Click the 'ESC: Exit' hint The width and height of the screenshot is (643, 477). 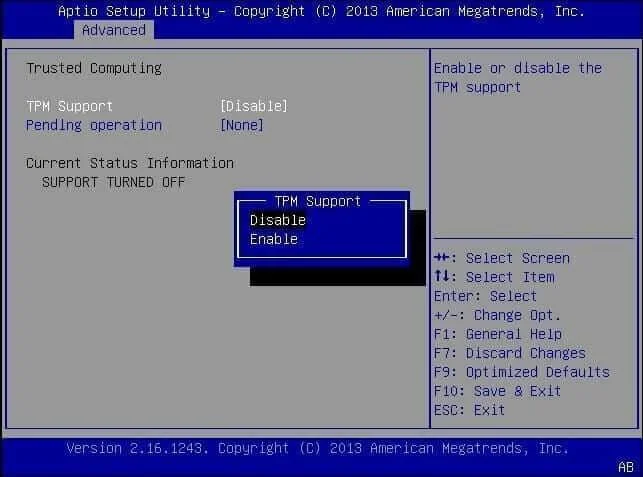click(x=469, y=410)
